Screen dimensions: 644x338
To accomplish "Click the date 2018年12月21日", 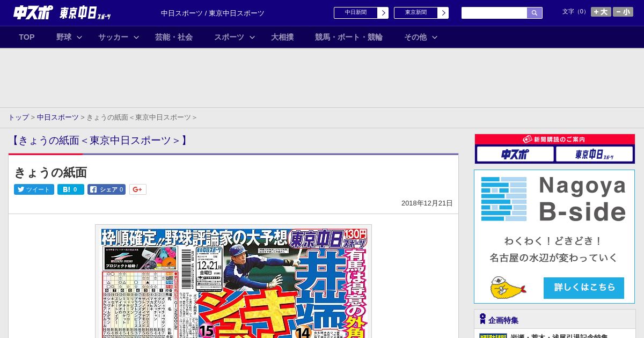I will 427,203.
